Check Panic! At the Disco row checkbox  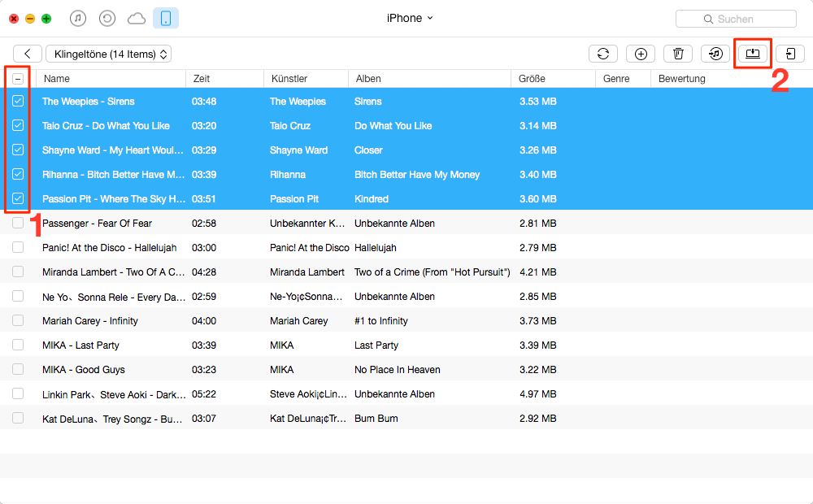(x=18, y=247)
